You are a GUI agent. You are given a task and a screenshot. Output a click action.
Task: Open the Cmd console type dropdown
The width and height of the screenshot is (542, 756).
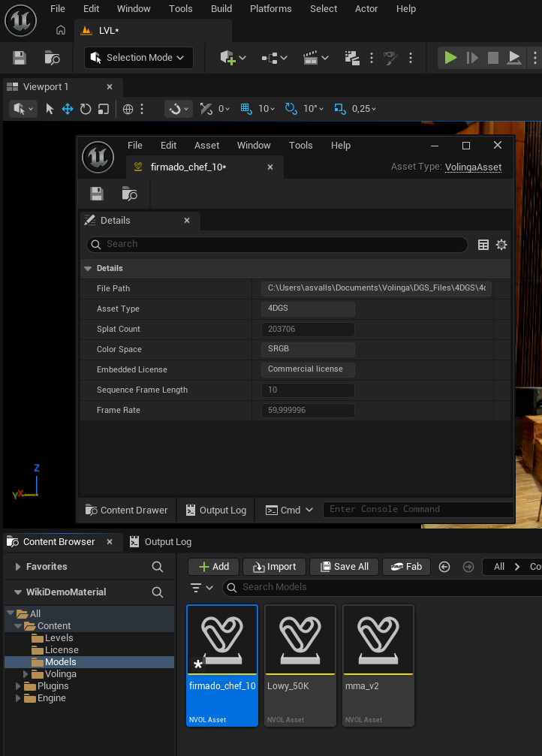tap(289, 510)
